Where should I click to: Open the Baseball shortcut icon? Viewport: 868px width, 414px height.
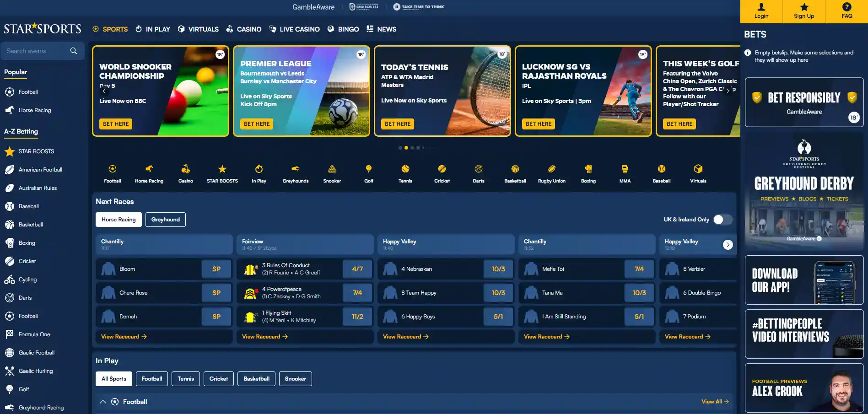(x=662, y=169)
